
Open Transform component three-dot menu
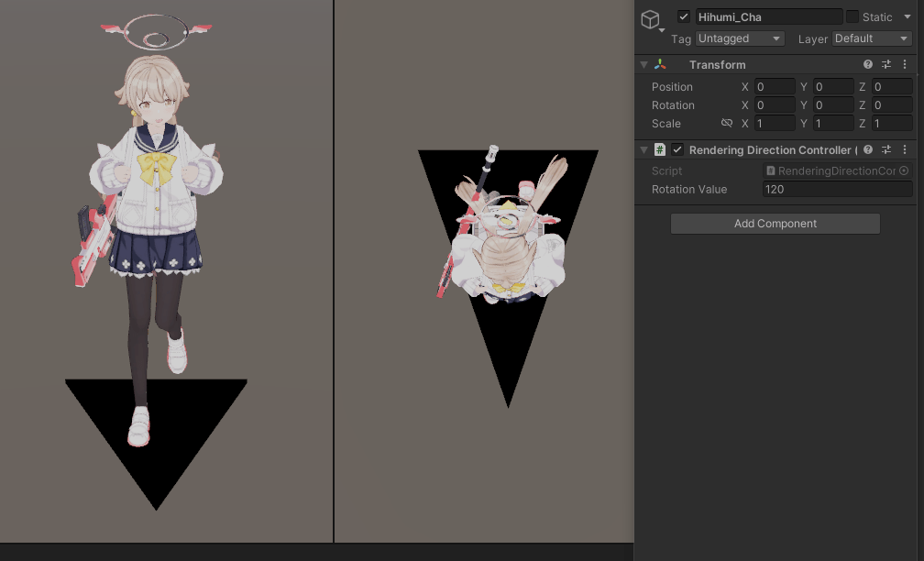click(x=905, y=64)
